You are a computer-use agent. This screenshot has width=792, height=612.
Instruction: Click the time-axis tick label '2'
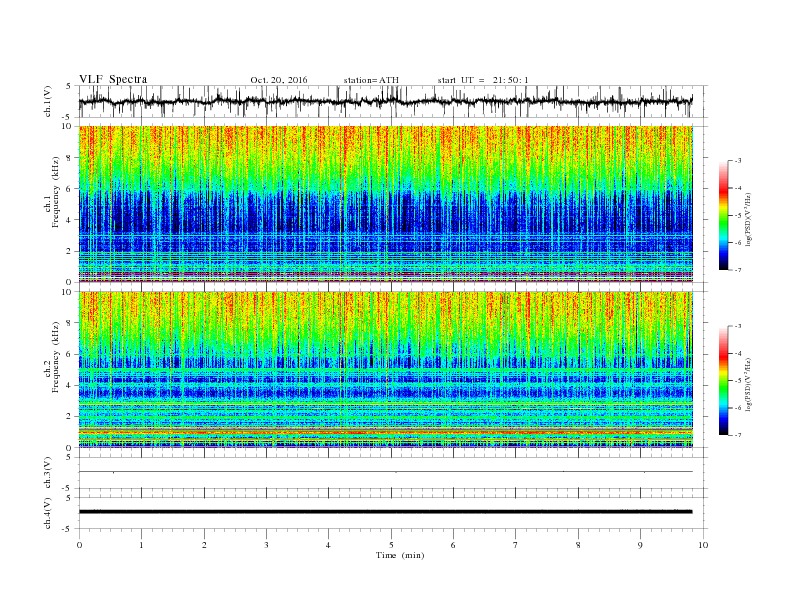tap(204, 545)
